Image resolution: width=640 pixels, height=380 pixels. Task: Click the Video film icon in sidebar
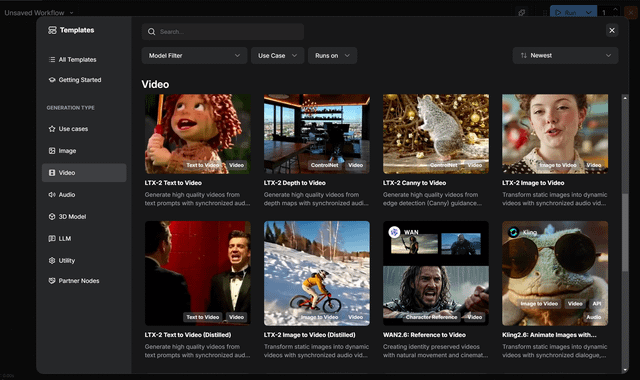click(x=52, y=173)
